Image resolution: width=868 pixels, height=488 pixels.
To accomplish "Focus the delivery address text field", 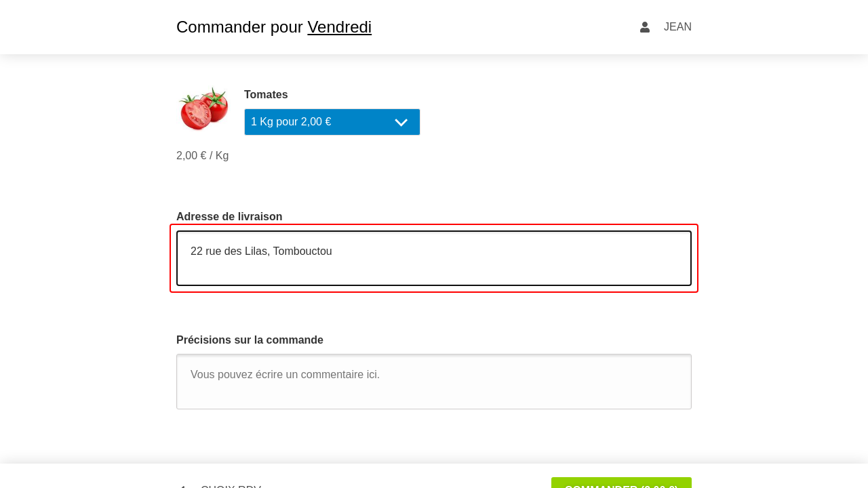I will coord(434,258).
